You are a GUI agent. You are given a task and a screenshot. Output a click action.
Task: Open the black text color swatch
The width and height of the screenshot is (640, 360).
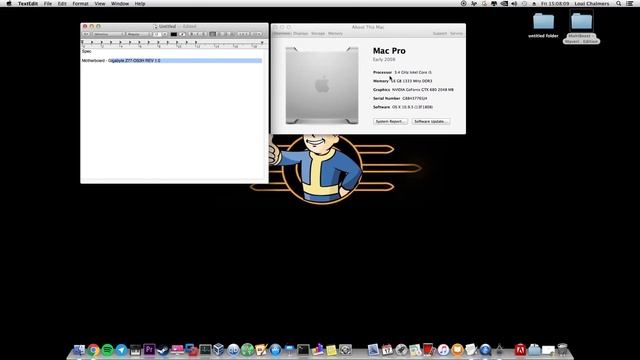pos(174,34)
